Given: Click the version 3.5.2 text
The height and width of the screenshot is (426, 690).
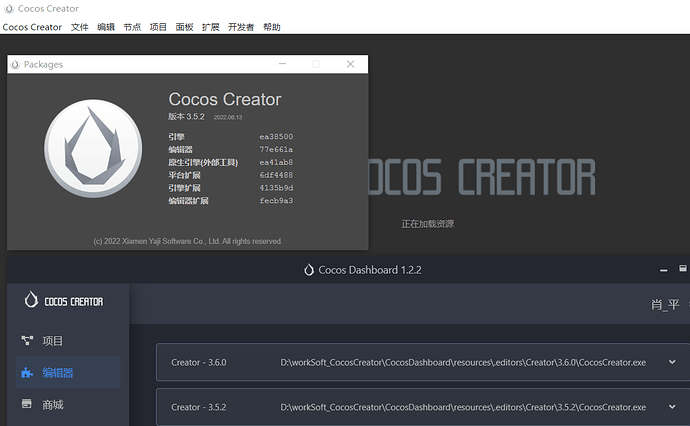Looking at the screenshot, I should [186, 117].
